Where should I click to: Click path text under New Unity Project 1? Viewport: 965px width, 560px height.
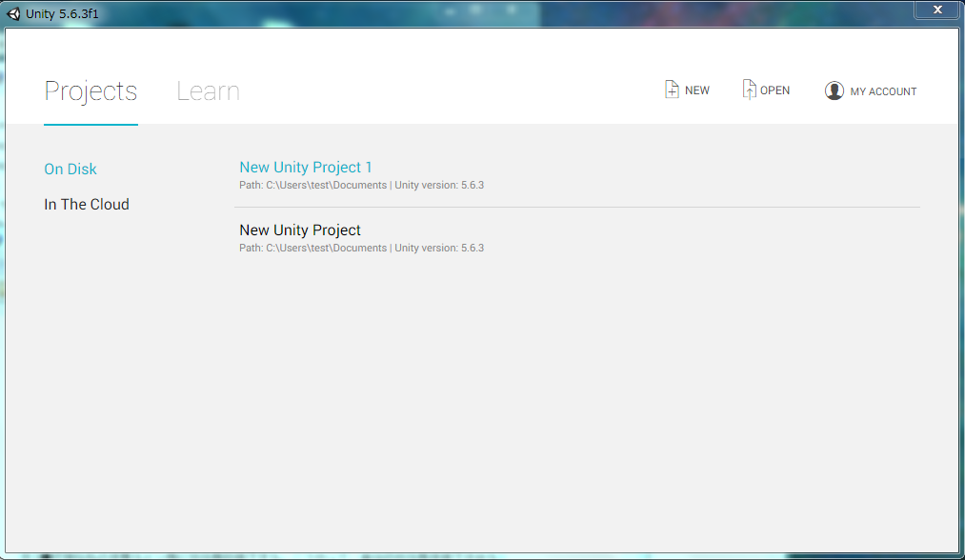[361, 185]
